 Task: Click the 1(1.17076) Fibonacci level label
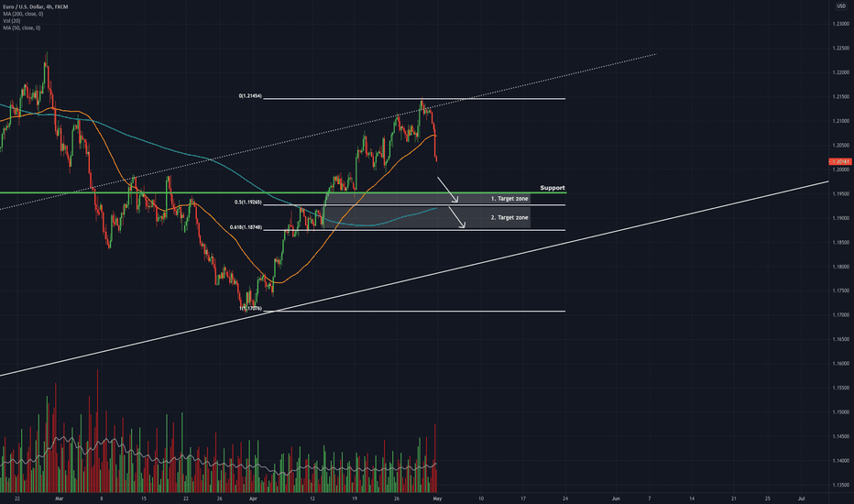pos(250,309)
